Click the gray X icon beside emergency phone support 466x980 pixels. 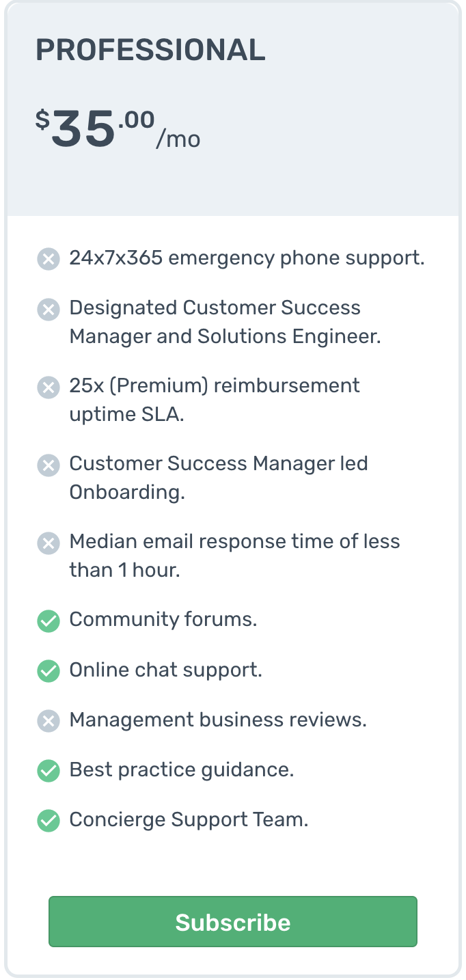point(48,260)
